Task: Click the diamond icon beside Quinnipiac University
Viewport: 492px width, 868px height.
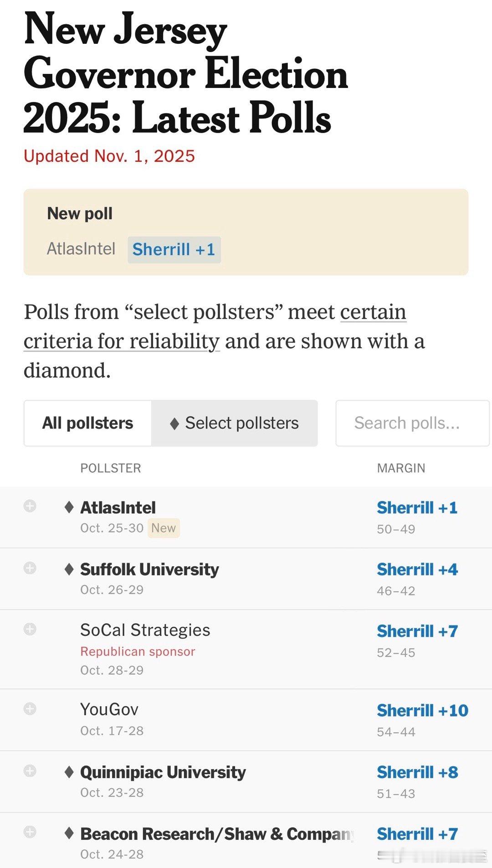Action: 69,772
